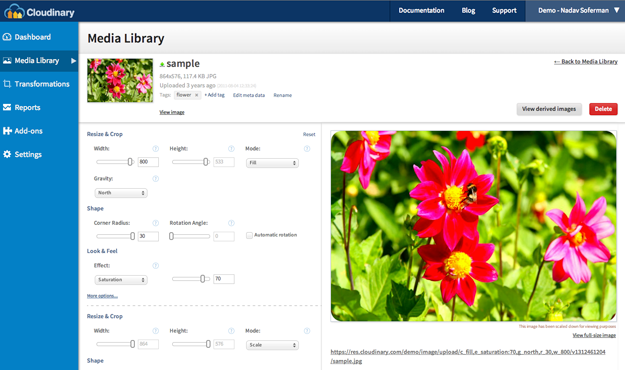Screen dimensions: 625x370
Task: Click Width input field showing 800
Action: click(x=148, y=162)
